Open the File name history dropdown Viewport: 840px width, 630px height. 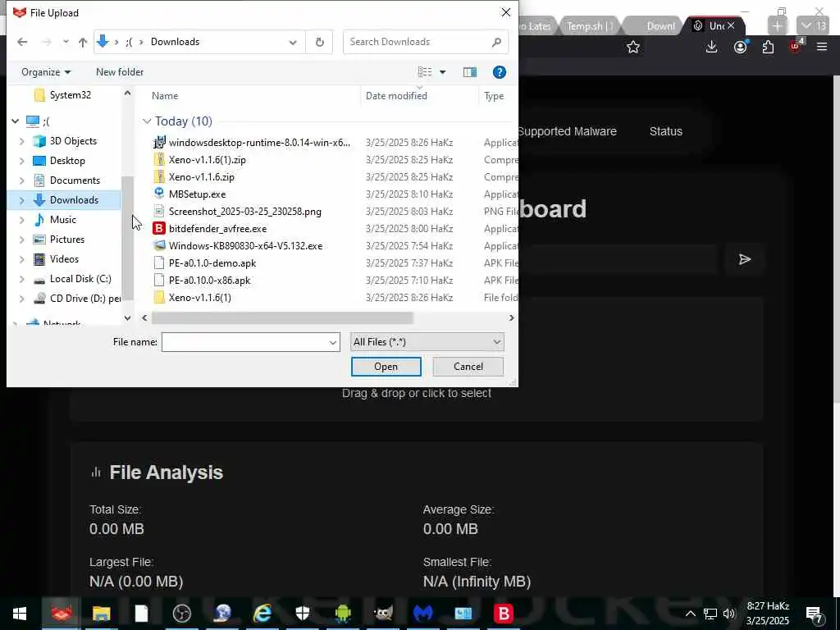[x=333, y=342]
